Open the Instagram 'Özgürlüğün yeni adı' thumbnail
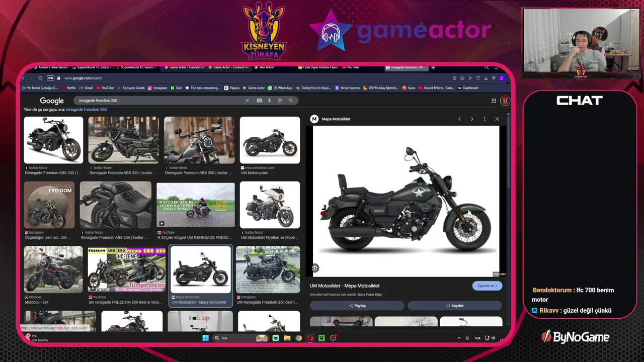 click(x=49, y=205)
